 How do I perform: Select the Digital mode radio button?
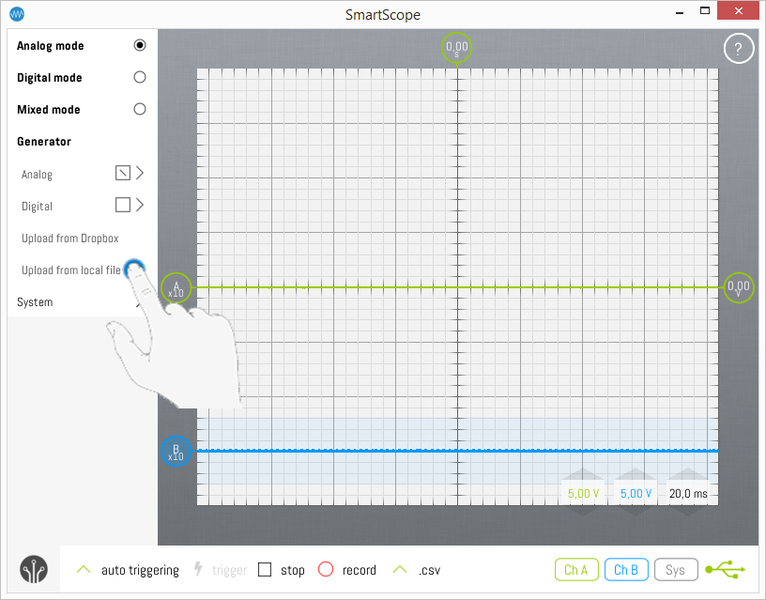click(x=140, y=78)
